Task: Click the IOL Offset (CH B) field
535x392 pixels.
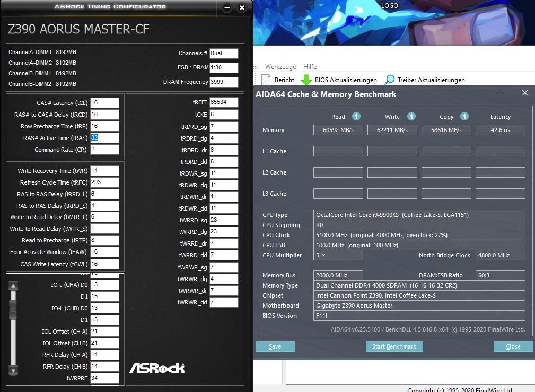Action: point(104,343)
